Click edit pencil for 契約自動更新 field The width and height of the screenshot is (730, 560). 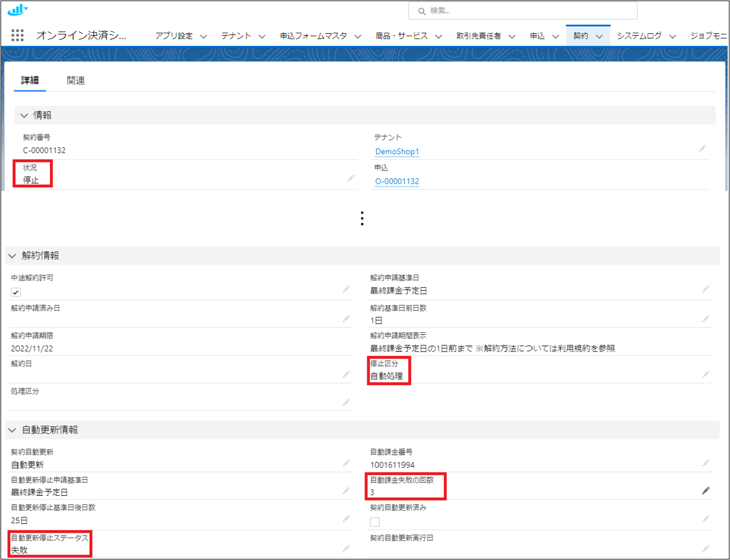coord(347,463)
